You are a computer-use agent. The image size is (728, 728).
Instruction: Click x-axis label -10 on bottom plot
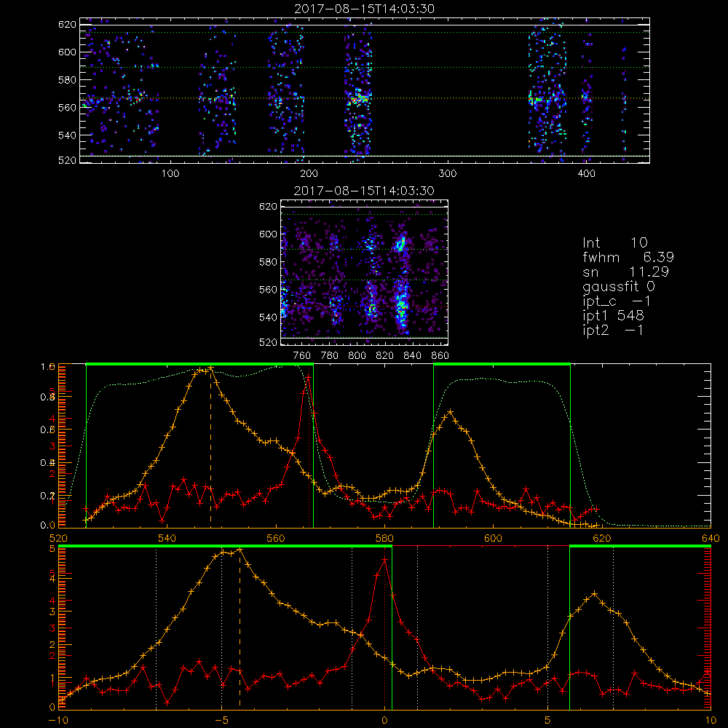pos(58,720)
